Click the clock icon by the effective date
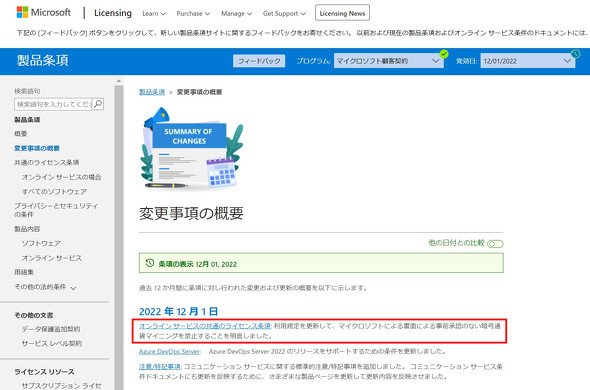 pyautogui.click(x=576, y=54)
